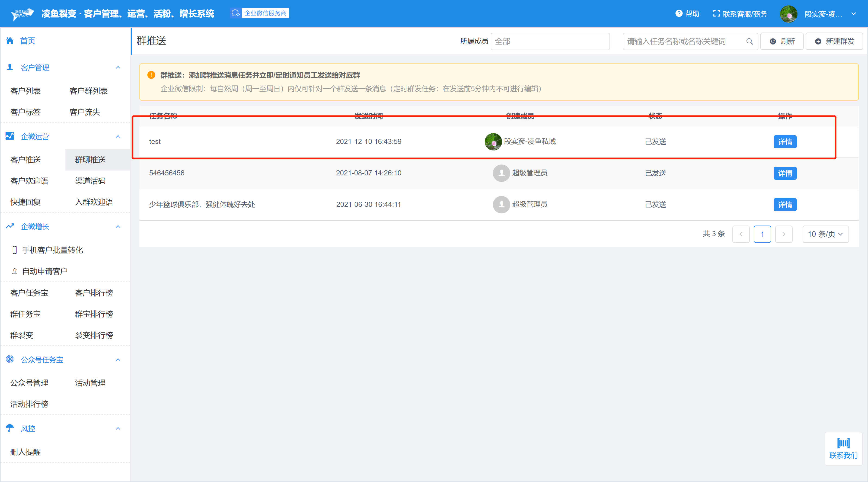
Task: Collapse the 客户管理 sidebar section
Action: coord(118,67)
